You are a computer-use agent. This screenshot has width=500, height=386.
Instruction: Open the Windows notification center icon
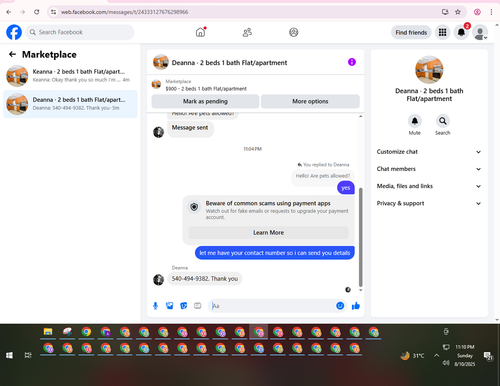coord(488,356)
